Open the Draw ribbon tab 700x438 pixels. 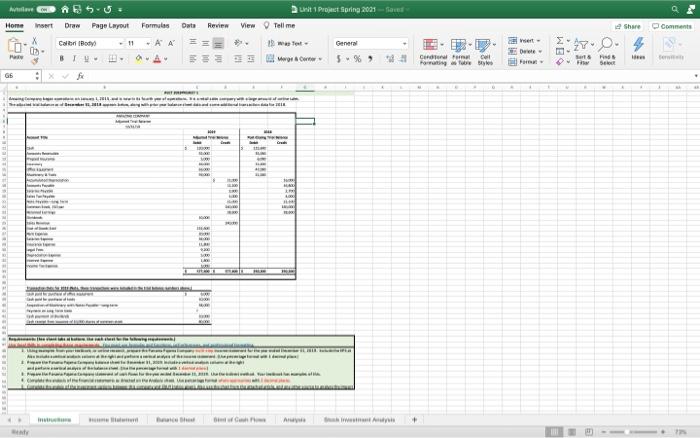(72, 26)
